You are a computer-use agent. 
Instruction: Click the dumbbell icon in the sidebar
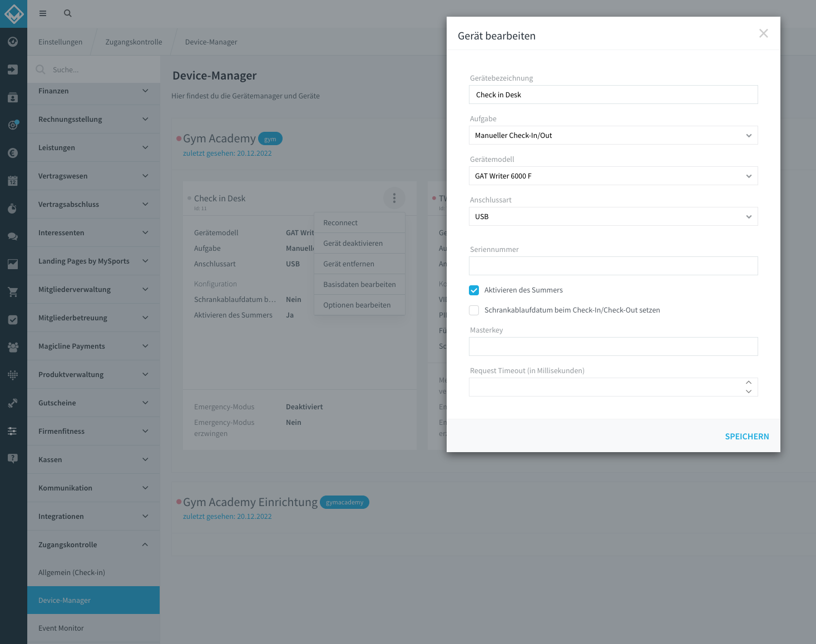[x=13, y=403]
